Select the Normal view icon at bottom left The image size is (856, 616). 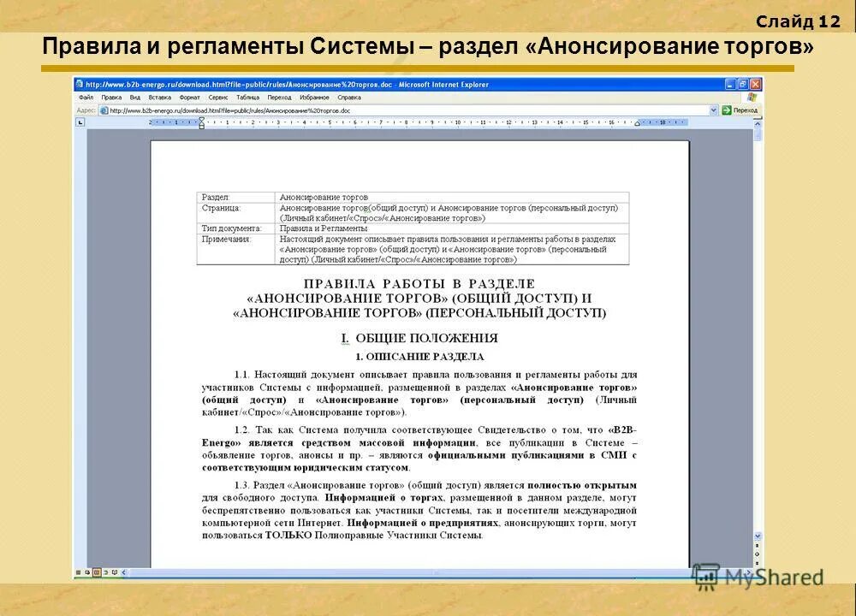[79, 572]
